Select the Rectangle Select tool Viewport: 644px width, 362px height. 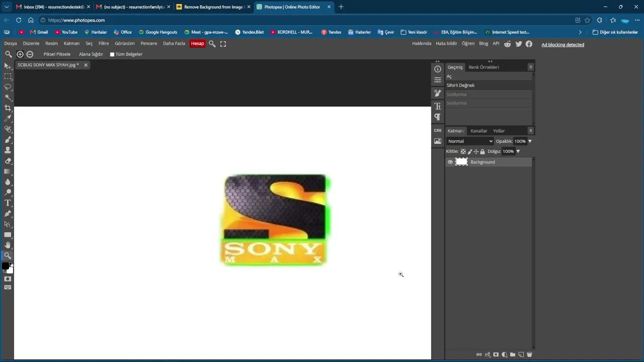8,76
